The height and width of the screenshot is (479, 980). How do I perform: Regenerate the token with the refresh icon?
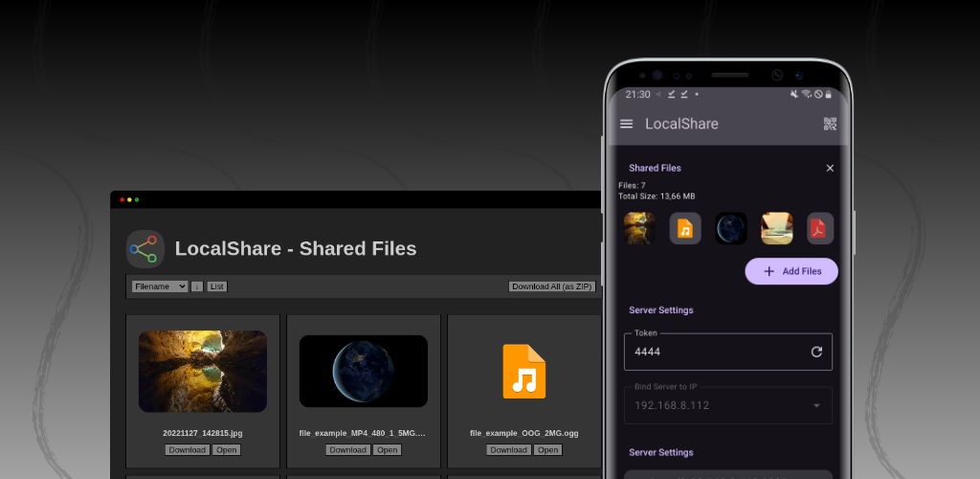[816, 352]
